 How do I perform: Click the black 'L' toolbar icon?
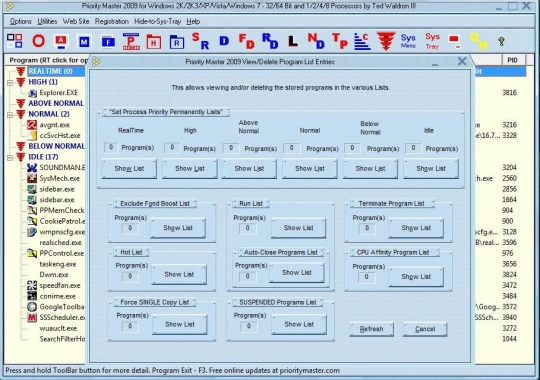[292, 41]
